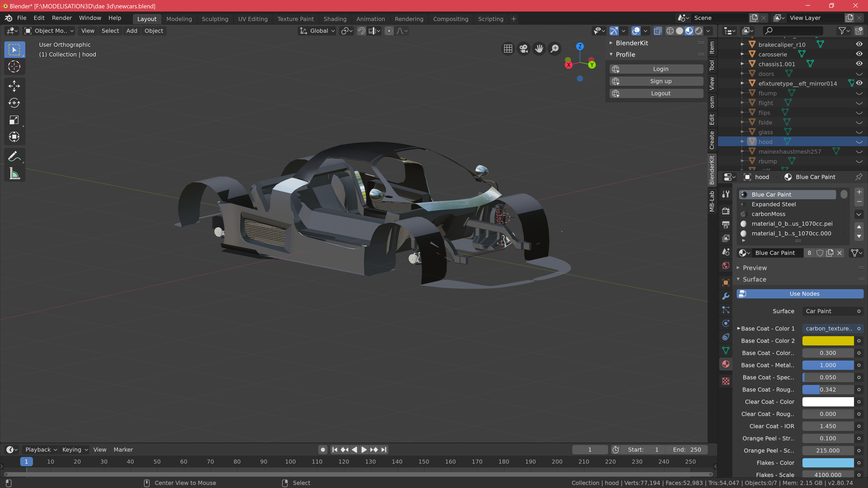
Task: Toggle camera view icon in viewport
Action: [523, 49]
